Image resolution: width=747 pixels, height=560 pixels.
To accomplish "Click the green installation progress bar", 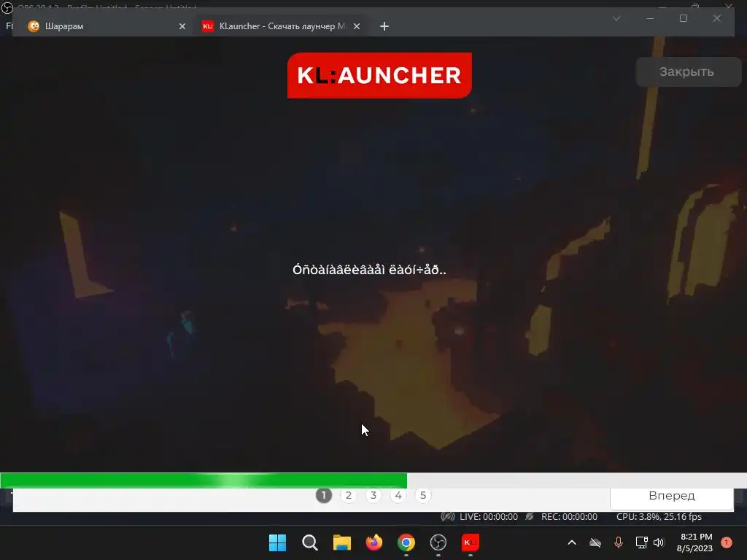I will click(x=204, y=481).
